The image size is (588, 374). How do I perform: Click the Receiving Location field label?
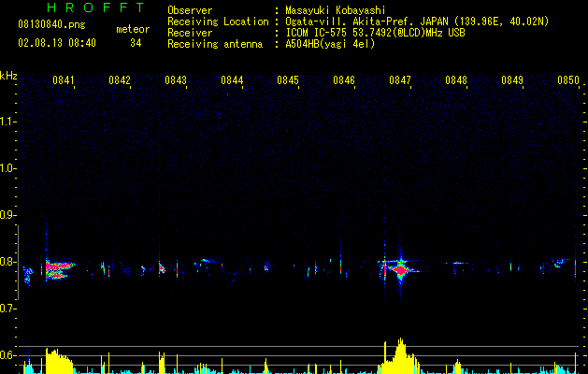click(218, 22)
